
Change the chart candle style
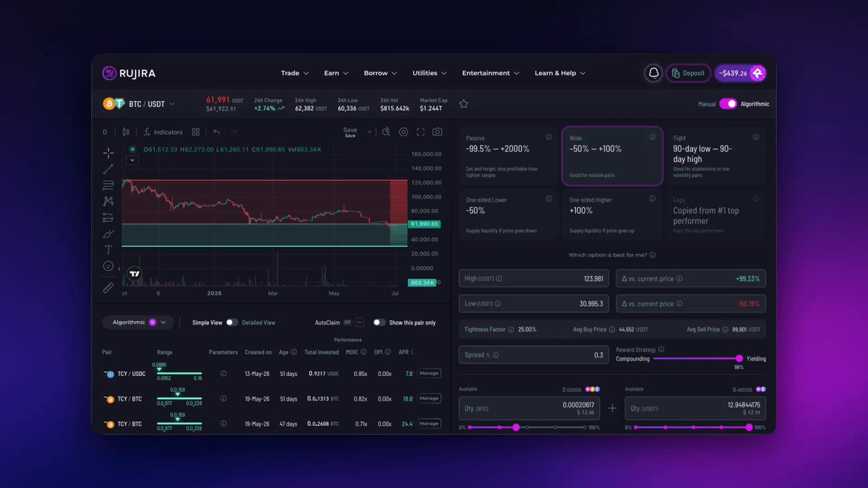(126, 132)
